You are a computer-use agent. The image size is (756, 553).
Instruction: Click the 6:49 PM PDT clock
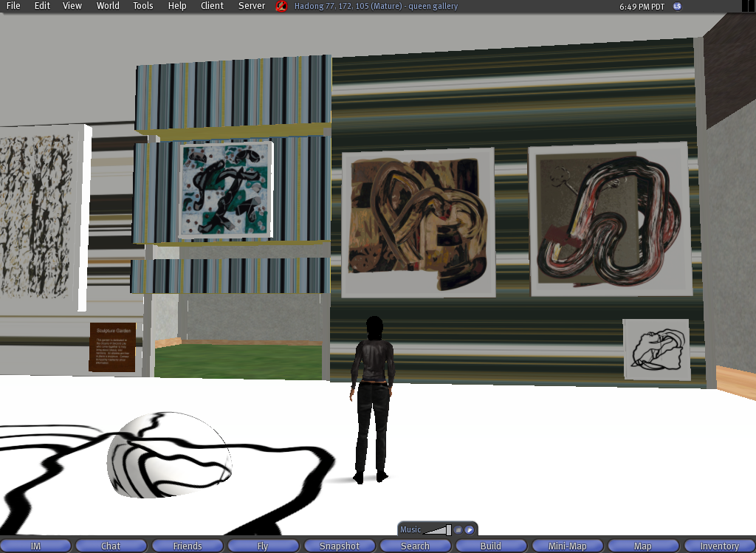pyautogui.click(x=642, y=7)
